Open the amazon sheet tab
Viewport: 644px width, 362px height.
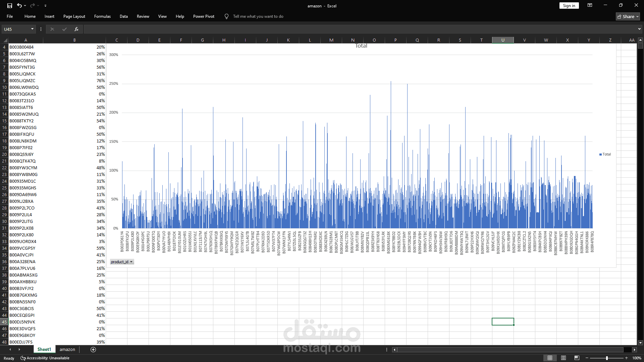(x=67, y=349)
